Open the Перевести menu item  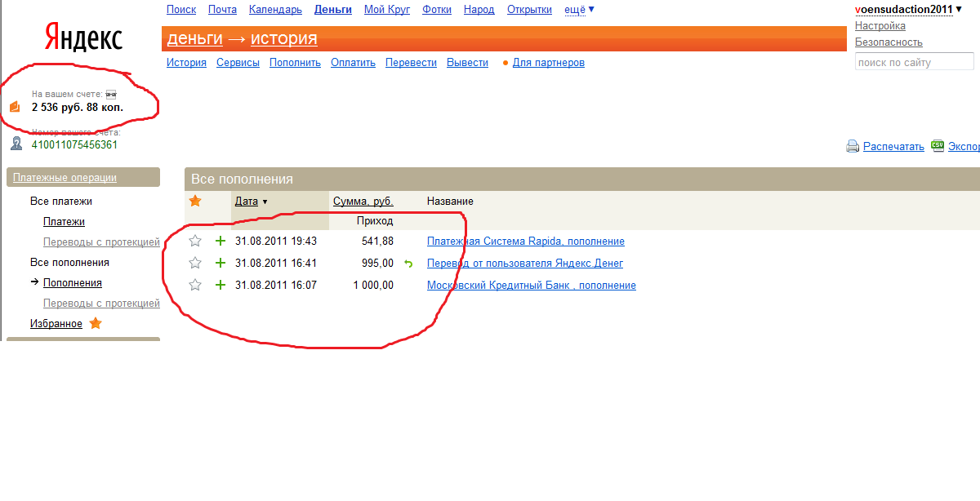pyautogui.click(x=411, y=63)
